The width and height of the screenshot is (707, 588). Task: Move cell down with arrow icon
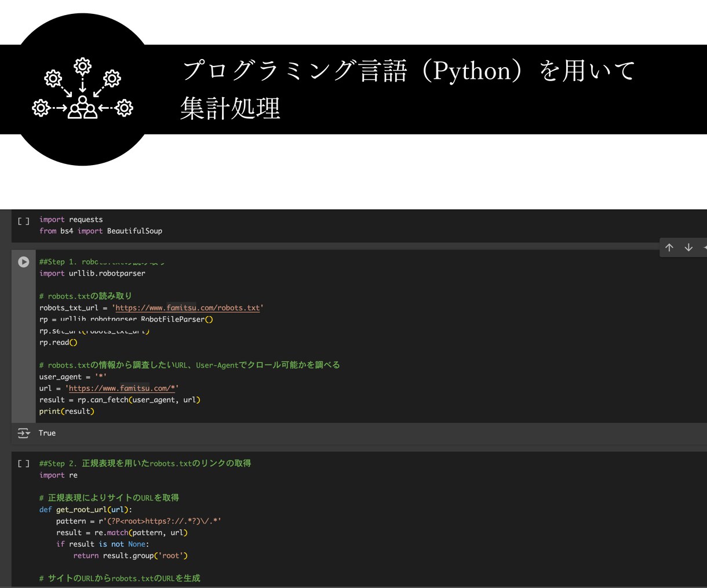click(688, 247)
